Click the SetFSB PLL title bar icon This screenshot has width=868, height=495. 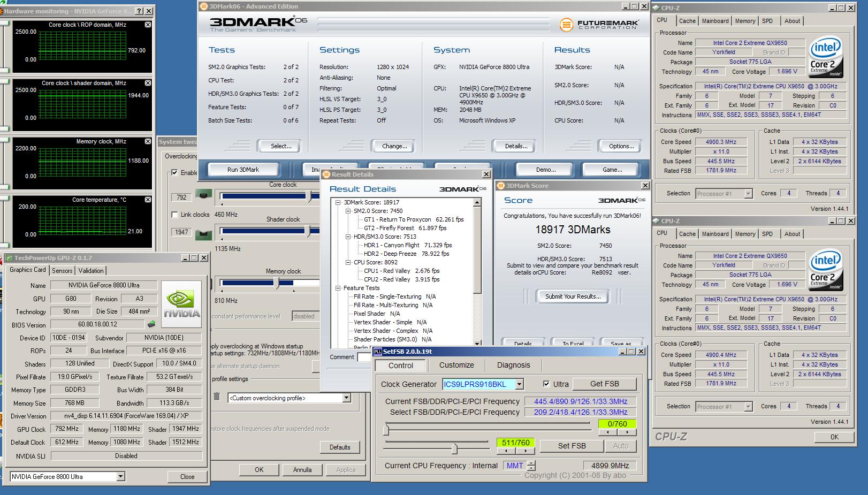tap(378, 351)
